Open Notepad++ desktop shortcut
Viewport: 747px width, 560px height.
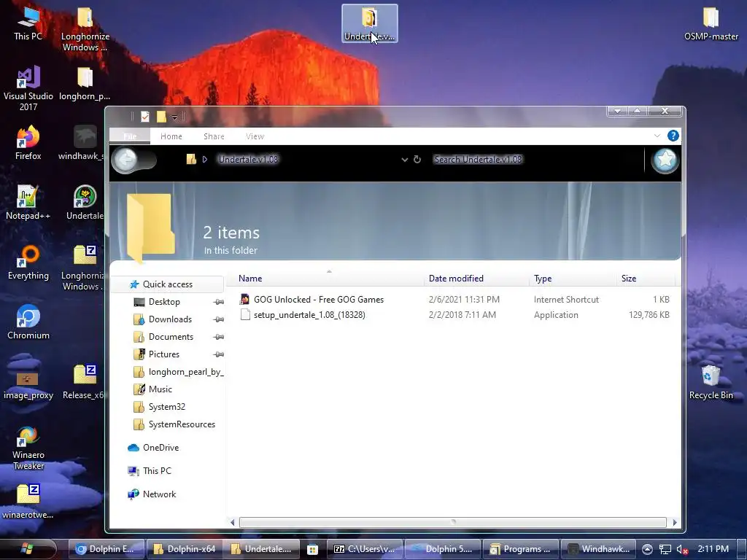pos(28,203)
